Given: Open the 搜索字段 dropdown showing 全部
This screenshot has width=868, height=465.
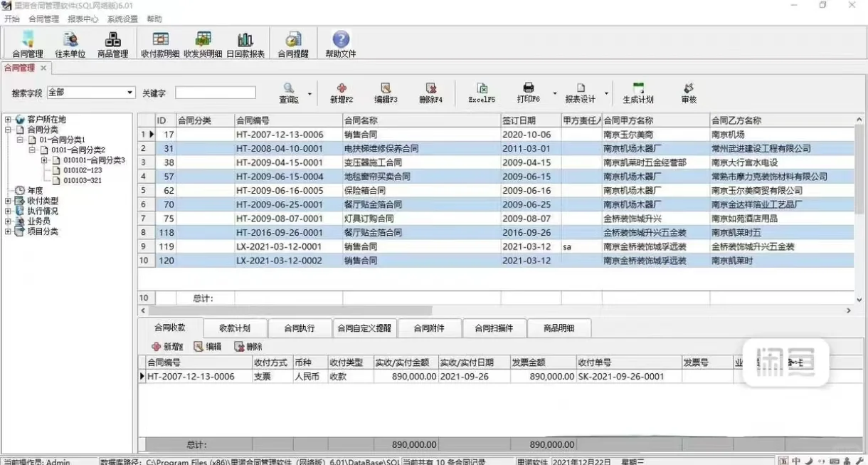Looking at the screenshot, I should coord(129,93).
